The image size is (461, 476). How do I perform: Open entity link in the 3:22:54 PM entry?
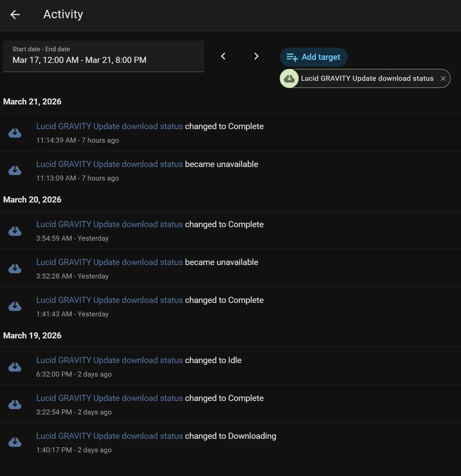click(x=110, y=398)
